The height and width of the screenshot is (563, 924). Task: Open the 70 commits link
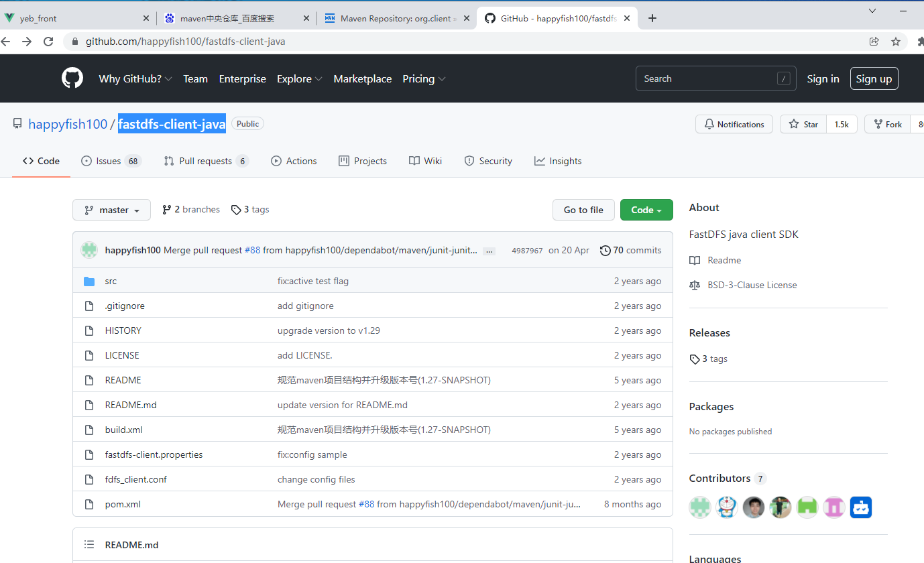tap(631, 251)
